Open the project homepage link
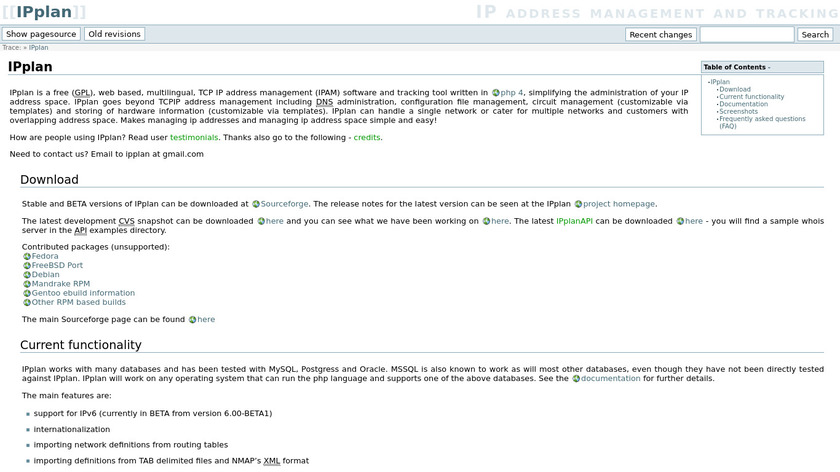The height and width of the screenshot is (472, 840). click(619, 204)
